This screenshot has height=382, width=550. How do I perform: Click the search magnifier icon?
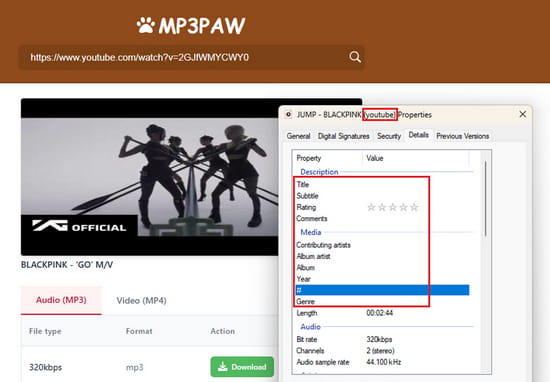tap(355, 57)
